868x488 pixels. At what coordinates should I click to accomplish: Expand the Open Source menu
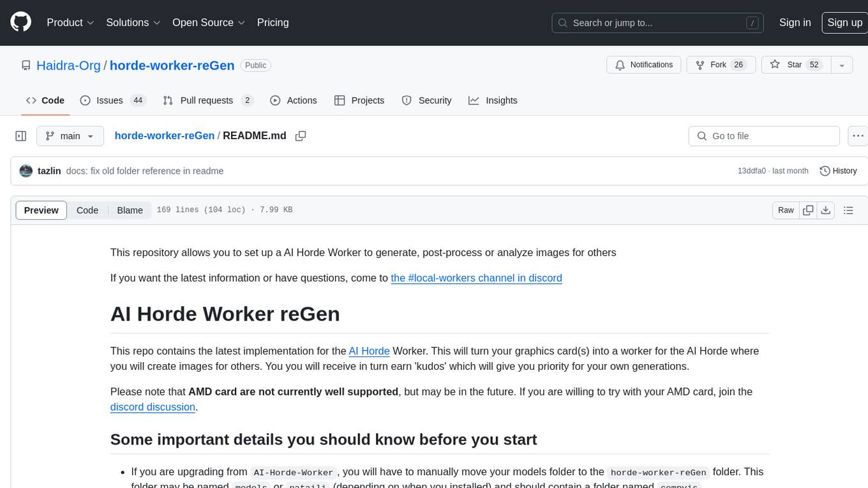[x=209, y=22]
